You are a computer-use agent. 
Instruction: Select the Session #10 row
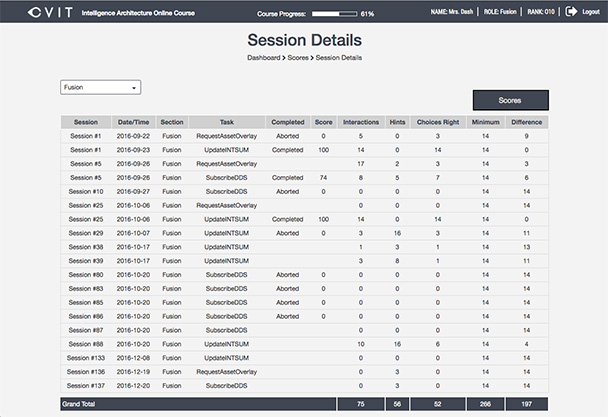[x=85, y=191]
